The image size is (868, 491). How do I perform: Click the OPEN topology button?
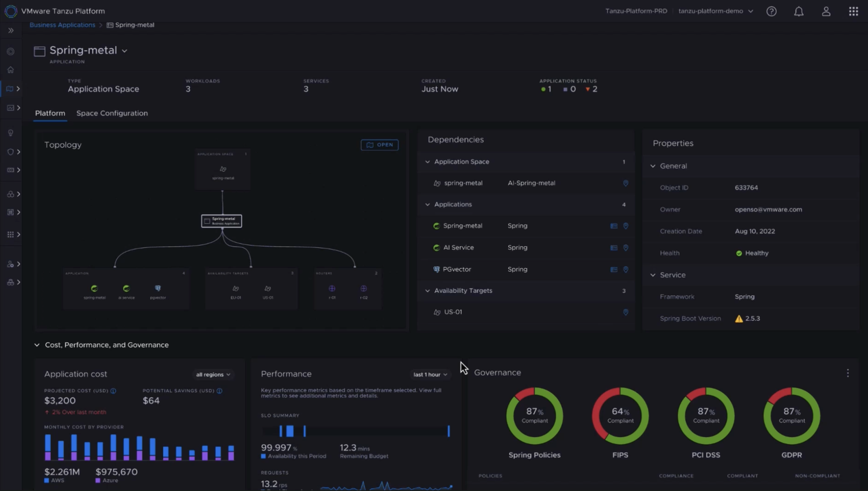(x=380, y=145)
